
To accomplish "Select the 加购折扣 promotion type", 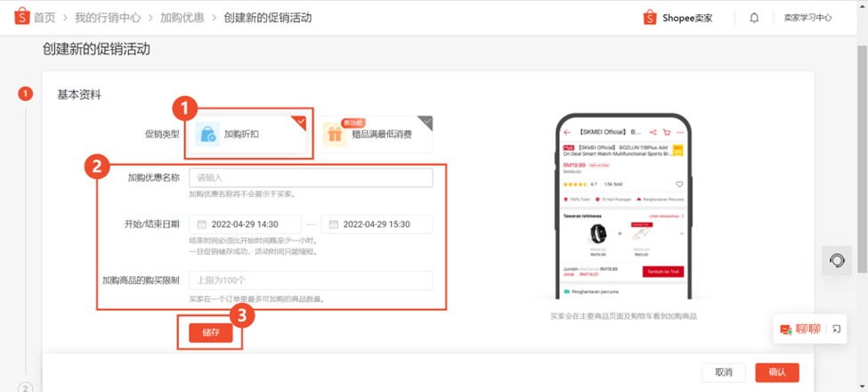I will [x=248, y=134].
